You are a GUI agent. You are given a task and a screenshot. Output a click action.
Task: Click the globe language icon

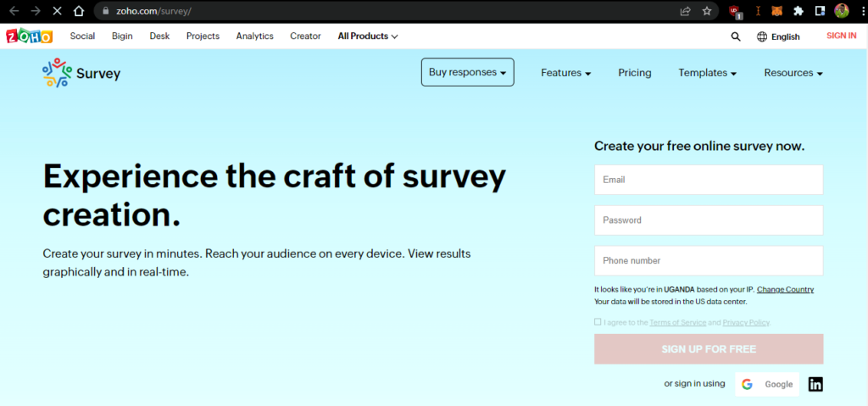point(762,36)
